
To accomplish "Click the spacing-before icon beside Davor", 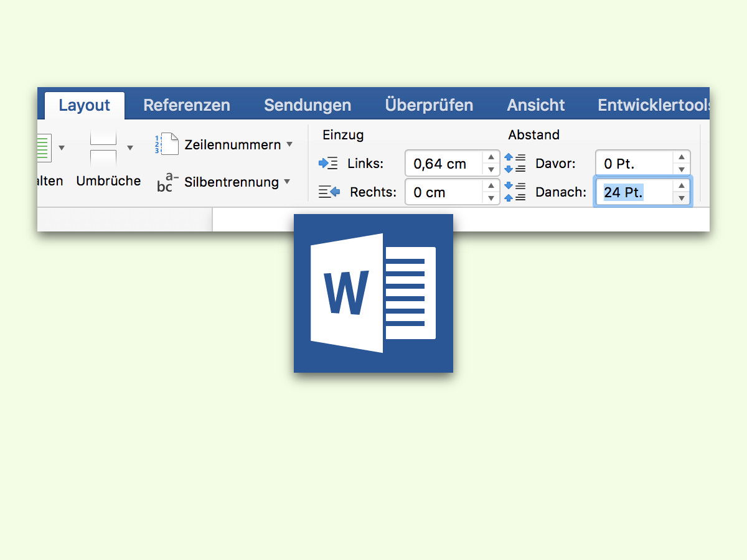I will pos(514,164).
